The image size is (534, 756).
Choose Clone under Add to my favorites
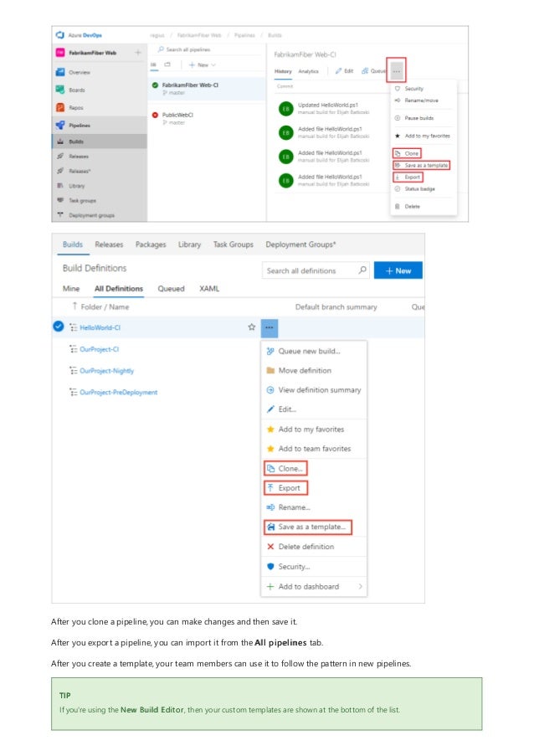407,153
